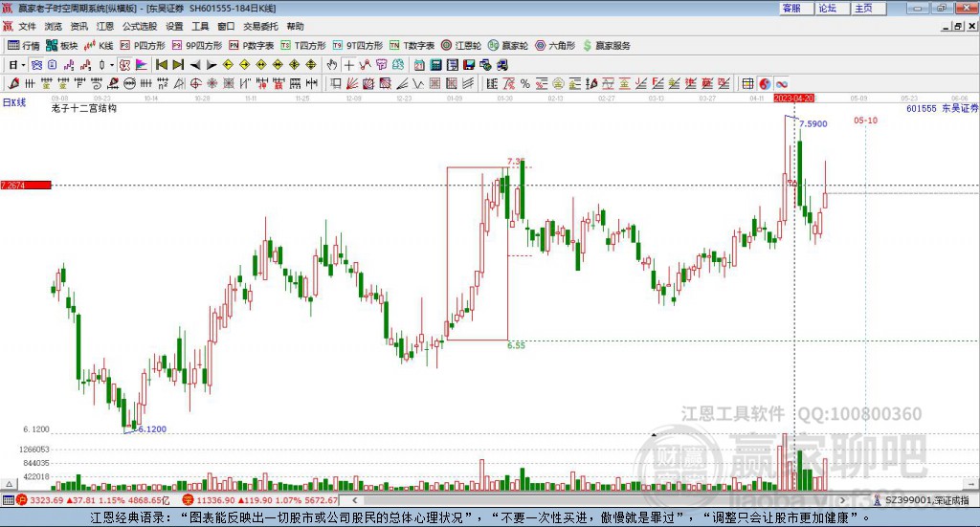Click the 日K线 chart label
The image size is (980, 527).
tap(13, 102)
